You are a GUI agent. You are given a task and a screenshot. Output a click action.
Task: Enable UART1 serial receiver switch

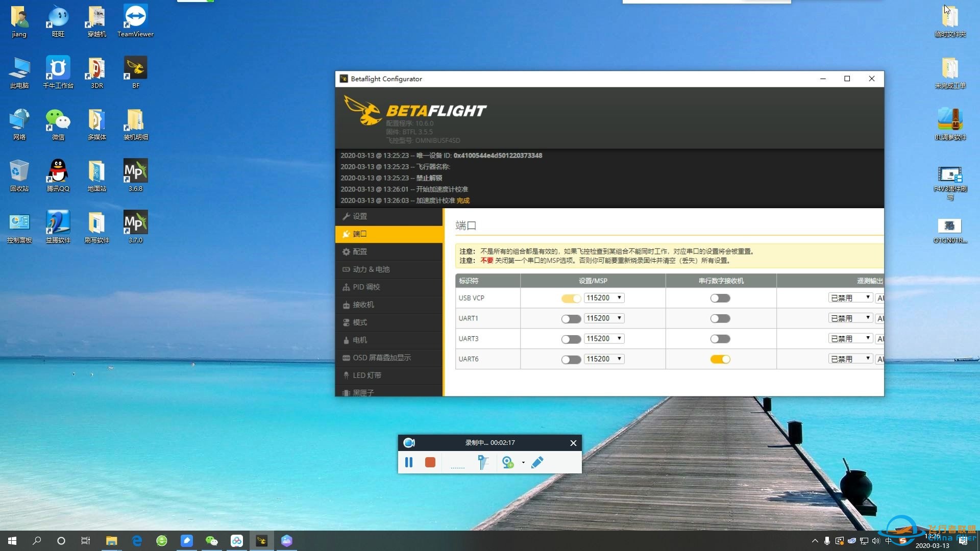coord(720,318)
